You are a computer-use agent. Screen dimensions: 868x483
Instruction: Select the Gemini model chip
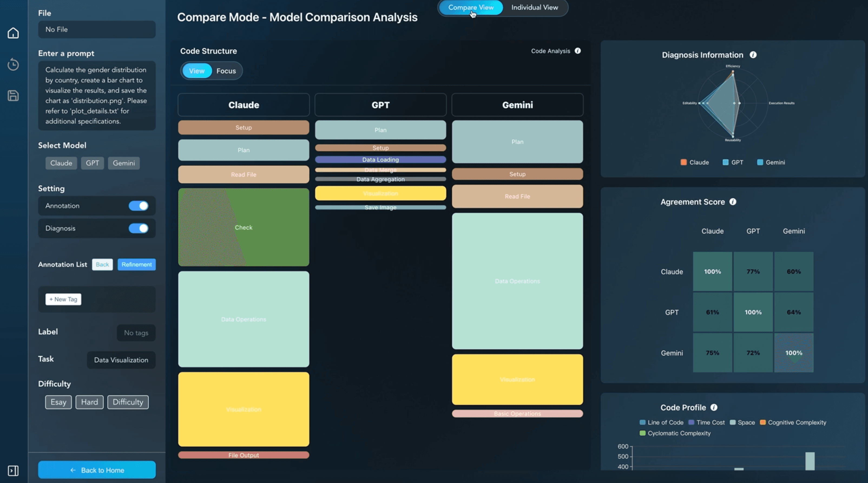[124, 163]
